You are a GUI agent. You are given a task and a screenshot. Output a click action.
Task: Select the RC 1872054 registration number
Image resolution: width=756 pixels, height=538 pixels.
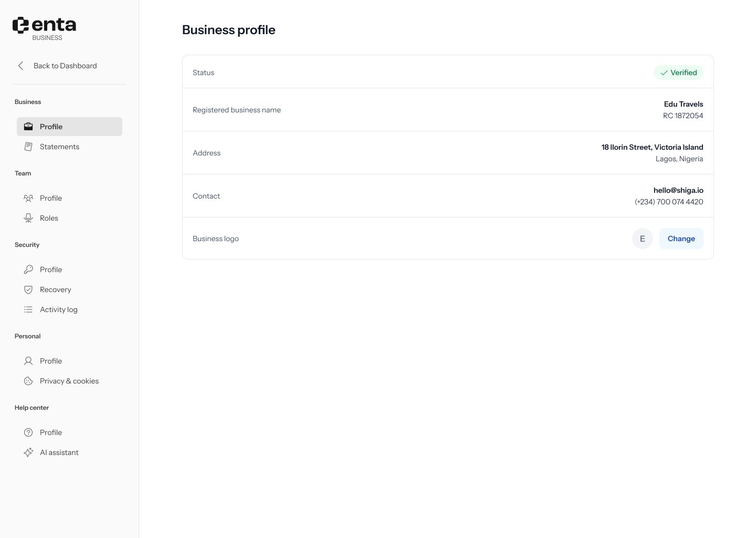(x=683, y=116)
